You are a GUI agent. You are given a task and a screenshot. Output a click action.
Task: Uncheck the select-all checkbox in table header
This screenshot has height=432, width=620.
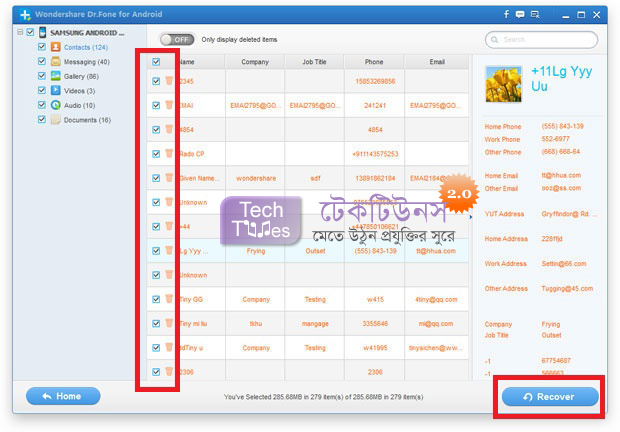coord(156,62)
